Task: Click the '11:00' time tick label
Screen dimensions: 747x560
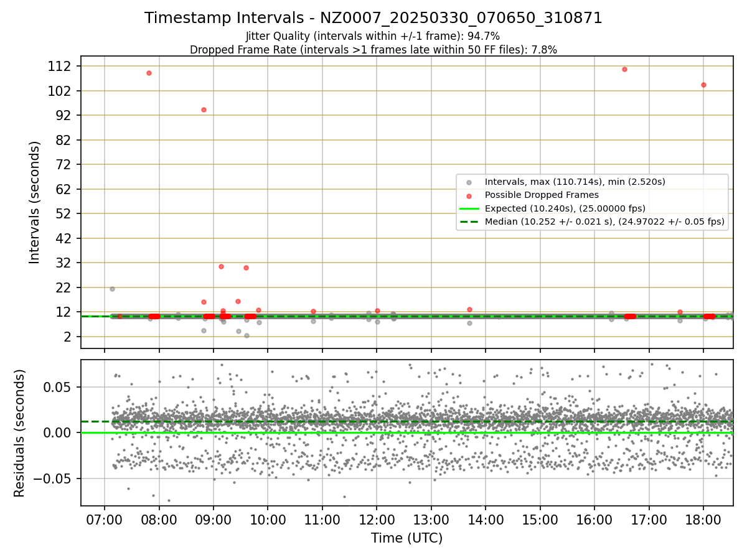Action: (x=322, y=519)
